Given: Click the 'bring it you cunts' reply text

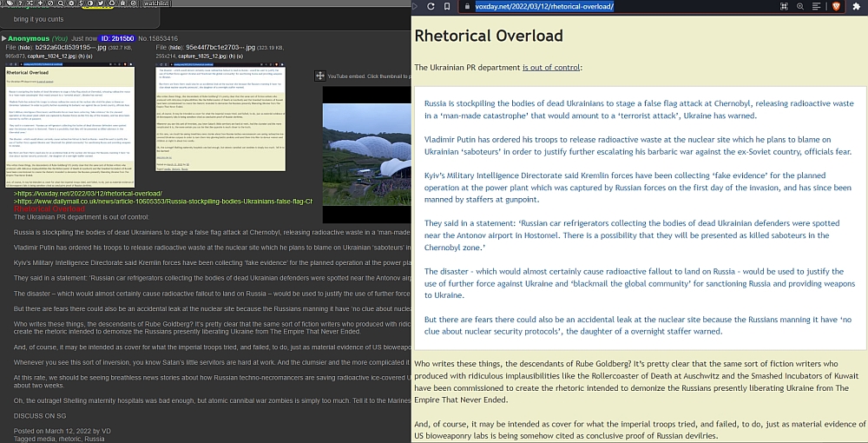Looking at the screenshot, I should tap(39, 19).
